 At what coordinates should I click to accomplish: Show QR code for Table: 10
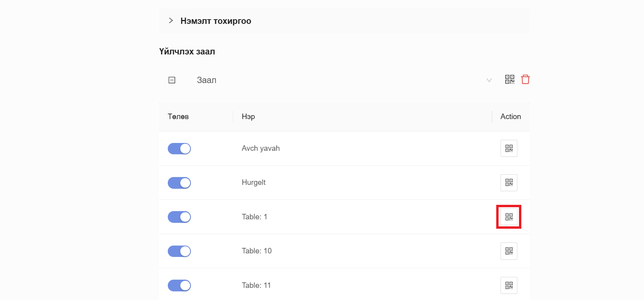509,251
